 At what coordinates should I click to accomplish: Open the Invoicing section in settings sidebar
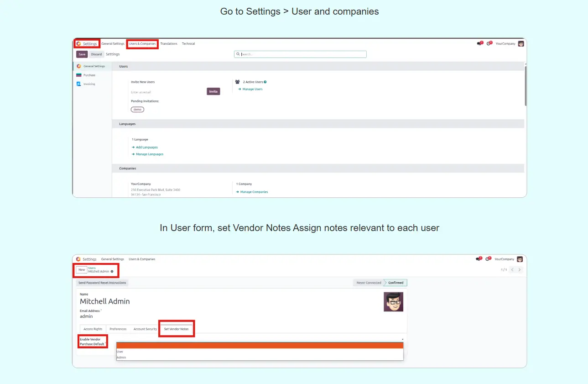tap(89, 84)
